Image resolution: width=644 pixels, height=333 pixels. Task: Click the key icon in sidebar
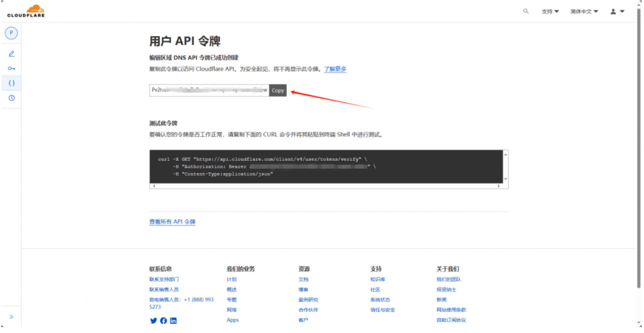coord(12,68)
